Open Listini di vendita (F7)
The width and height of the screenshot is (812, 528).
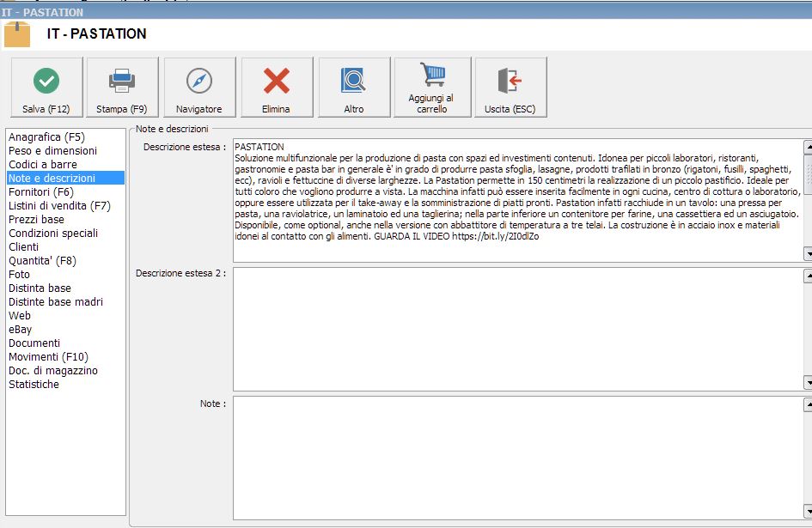point(59,205)
